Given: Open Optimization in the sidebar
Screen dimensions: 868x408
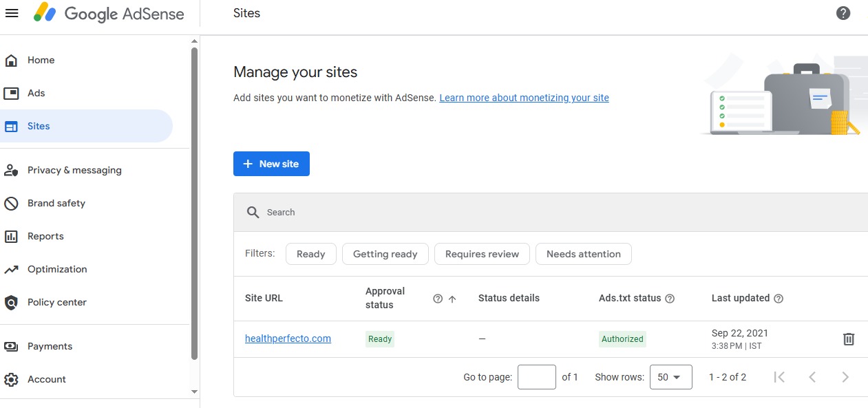Looking at the screenshot, I should coord(86,270).
